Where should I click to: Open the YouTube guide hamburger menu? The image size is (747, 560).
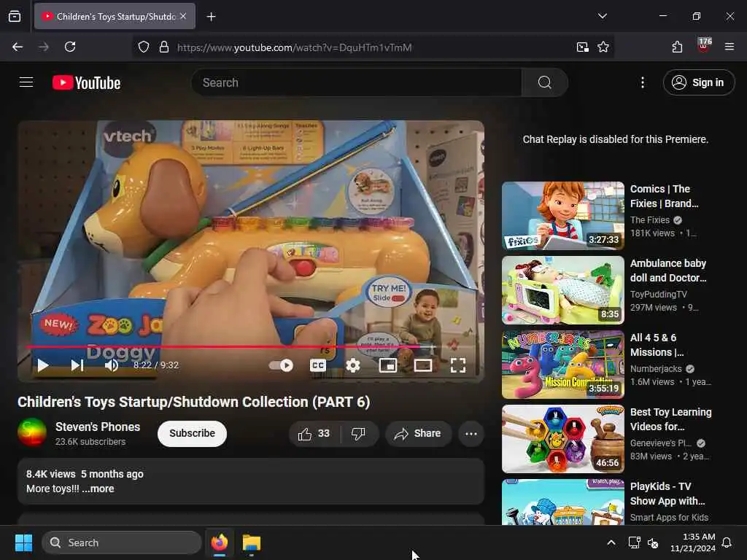click(x=26, y=82)
